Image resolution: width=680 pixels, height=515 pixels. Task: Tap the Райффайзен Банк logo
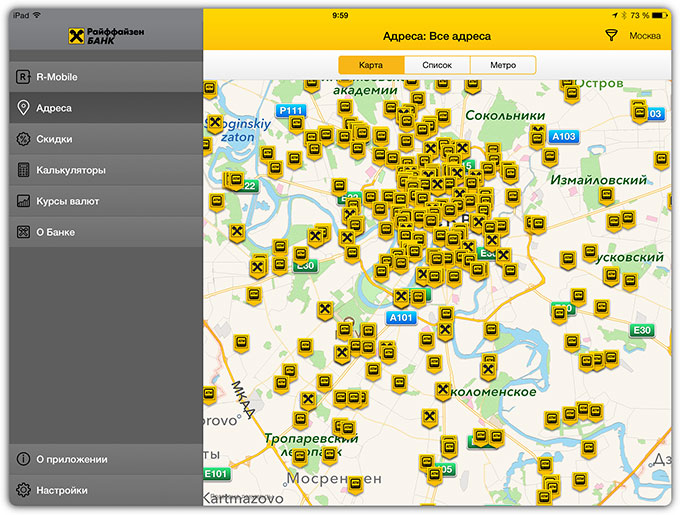[106, 36]
